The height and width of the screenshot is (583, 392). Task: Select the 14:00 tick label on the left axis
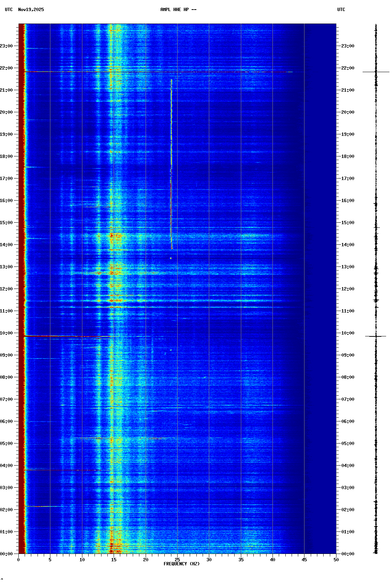pos(6,245)
